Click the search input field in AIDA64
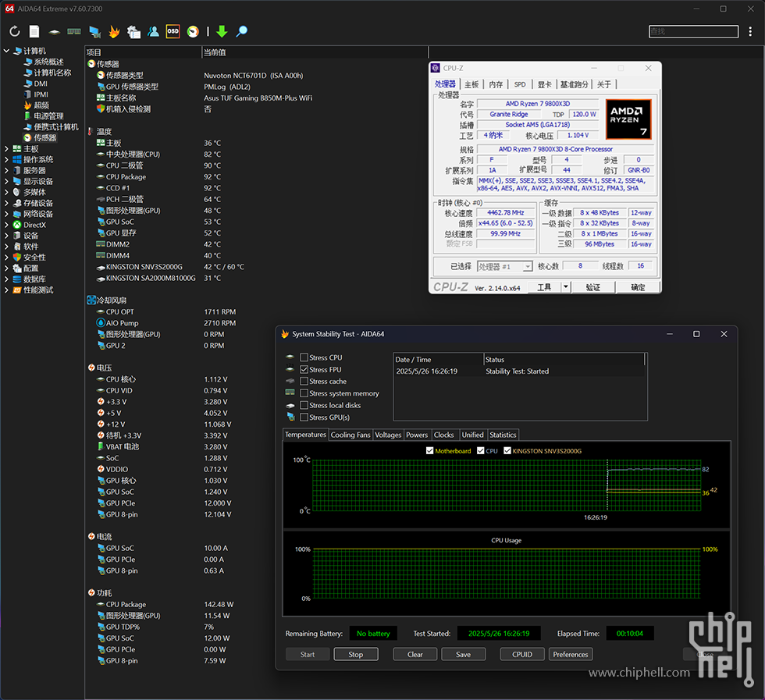 [693, 32]
